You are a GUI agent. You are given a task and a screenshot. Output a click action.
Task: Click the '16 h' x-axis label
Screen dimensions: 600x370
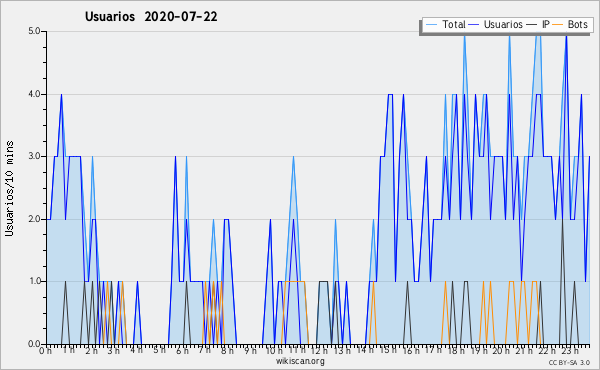[411, 350]
